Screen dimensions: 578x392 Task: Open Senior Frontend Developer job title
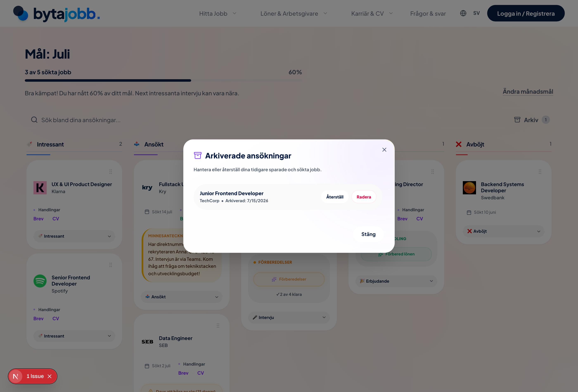click(71, 281)
